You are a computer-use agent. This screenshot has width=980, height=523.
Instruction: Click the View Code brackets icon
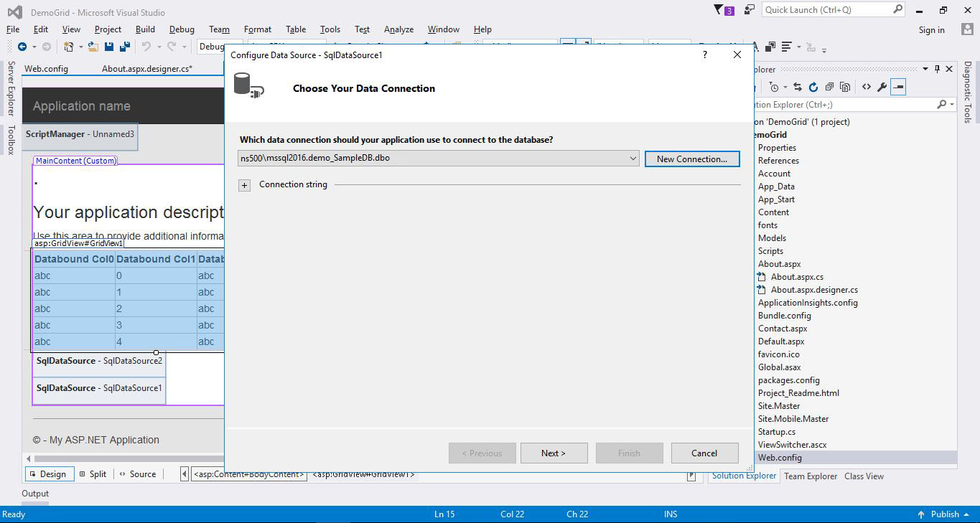867,87
